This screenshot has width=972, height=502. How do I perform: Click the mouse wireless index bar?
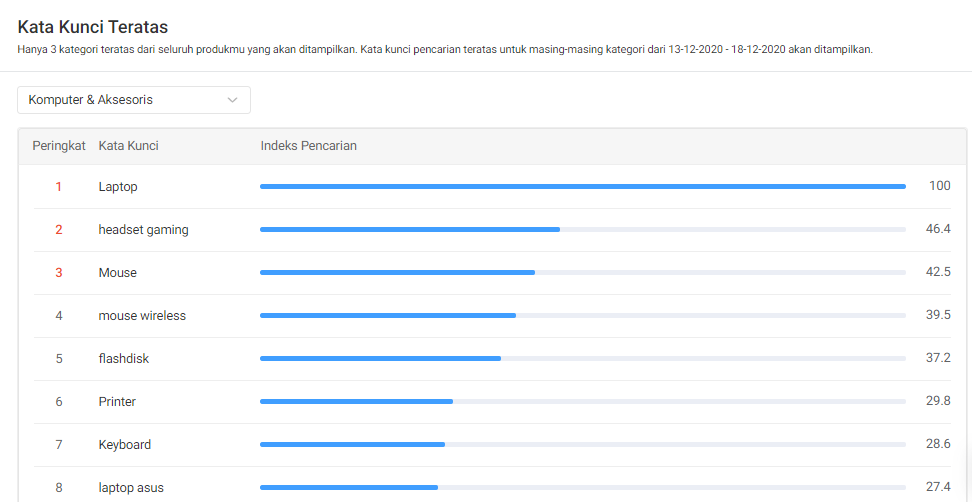point(583,315)
